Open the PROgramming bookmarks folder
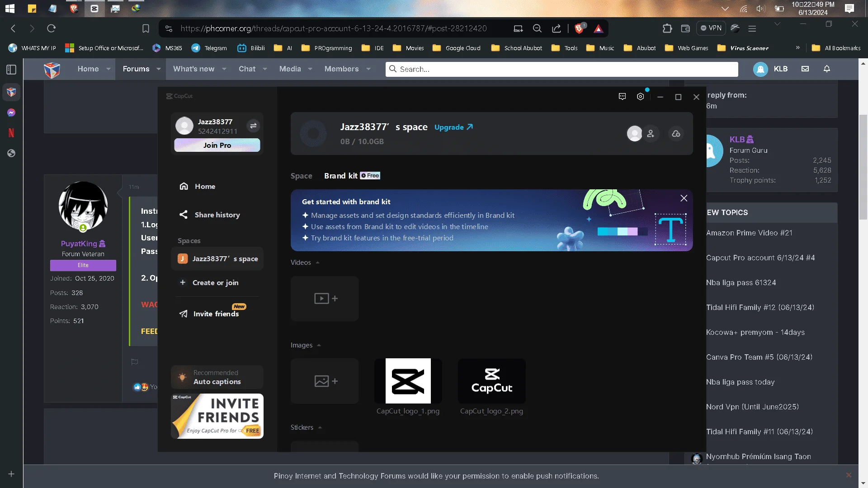868x488 pixels. pyautogui.click(x=326, y=48)
